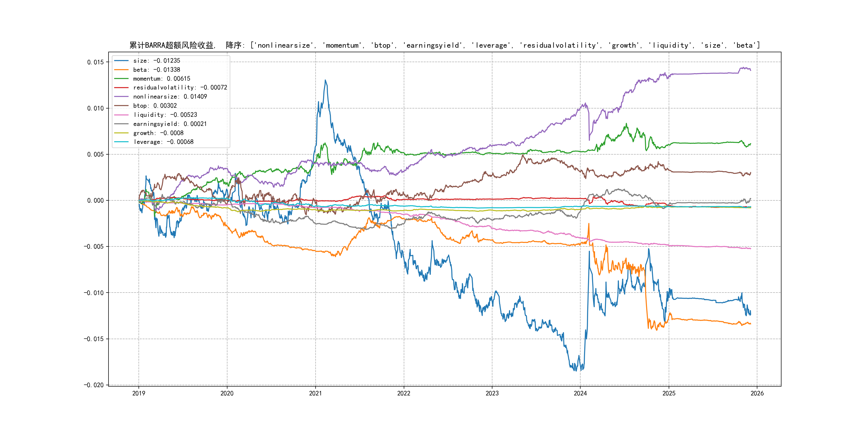Select the growth: -0.0008 legend entry
Screen dimensions: 868x434
158,133
